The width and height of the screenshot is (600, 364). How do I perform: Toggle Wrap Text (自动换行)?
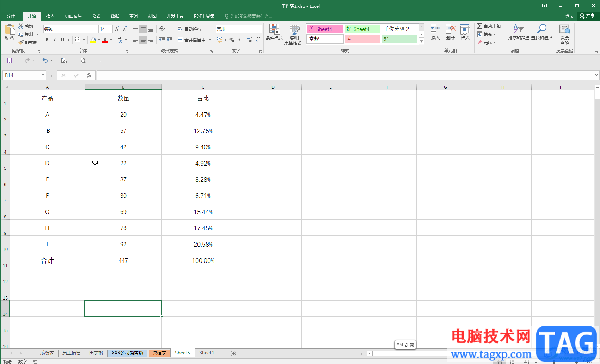pos(190,29)
